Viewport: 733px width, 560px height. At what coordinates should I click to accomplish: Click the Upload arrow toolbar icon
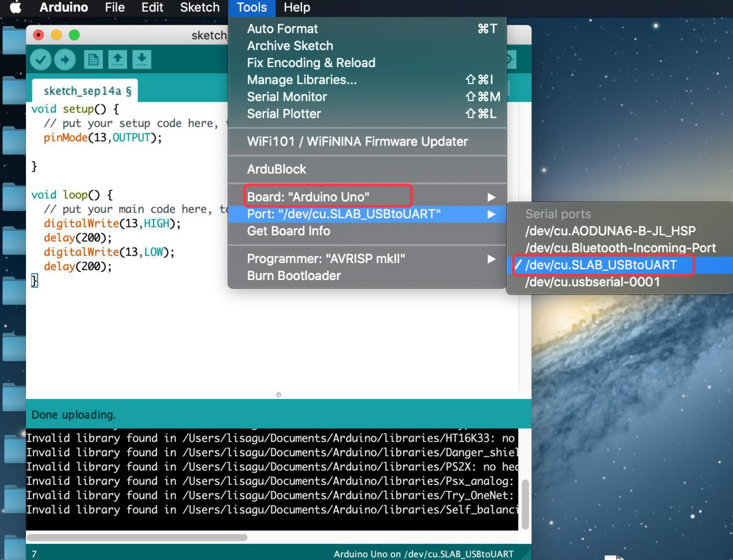(x=65, y=59)
